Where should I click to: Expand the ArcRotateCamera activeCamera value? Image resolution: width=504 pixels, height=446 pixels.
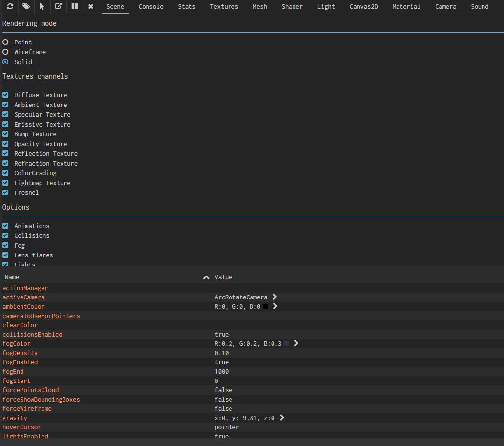click(x=275, y=297)
